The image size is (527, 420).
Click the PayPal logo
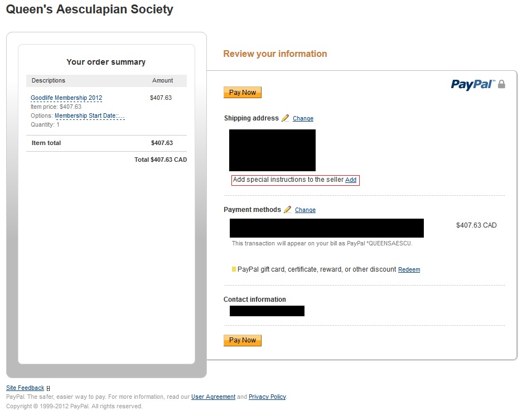pyautogui.click(x=472, y=84)
